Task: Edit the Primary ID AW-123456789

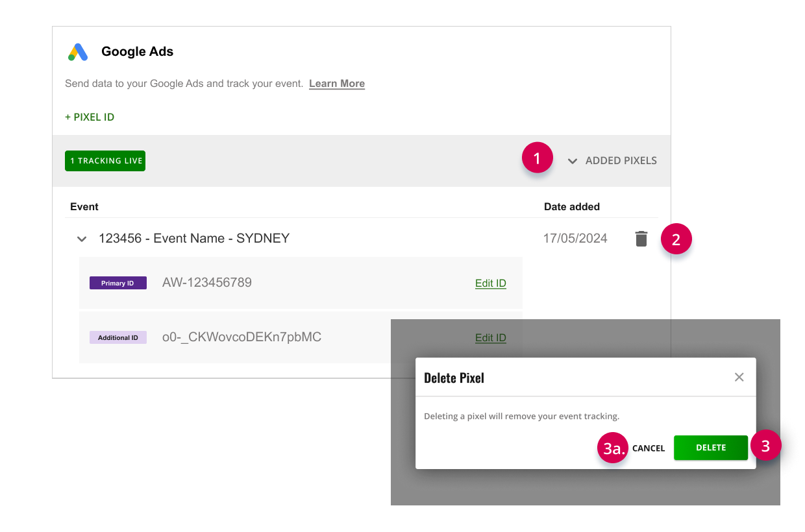Action: [491, 283]
